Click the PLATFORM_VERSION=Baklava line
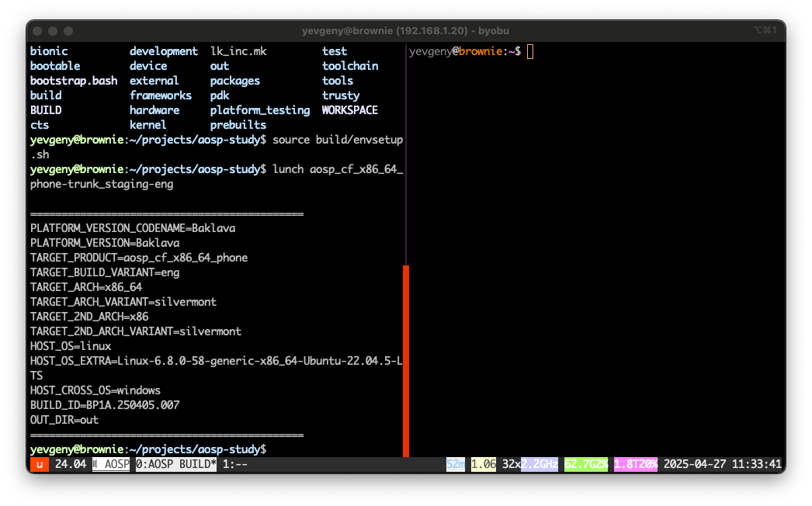Image resolution: width=812 pixels, height=506 pixels. pos(105,243)
